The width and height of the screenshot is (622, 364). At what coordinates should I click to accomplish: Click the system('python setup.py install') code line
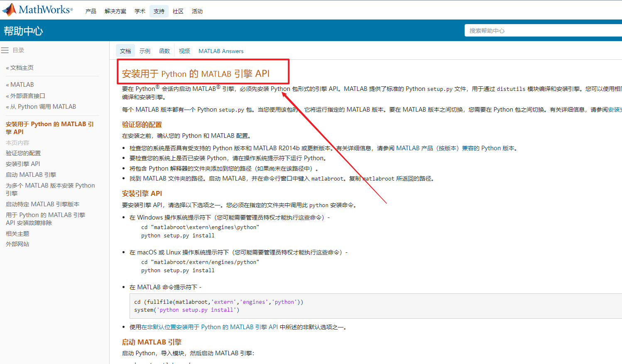187,310
